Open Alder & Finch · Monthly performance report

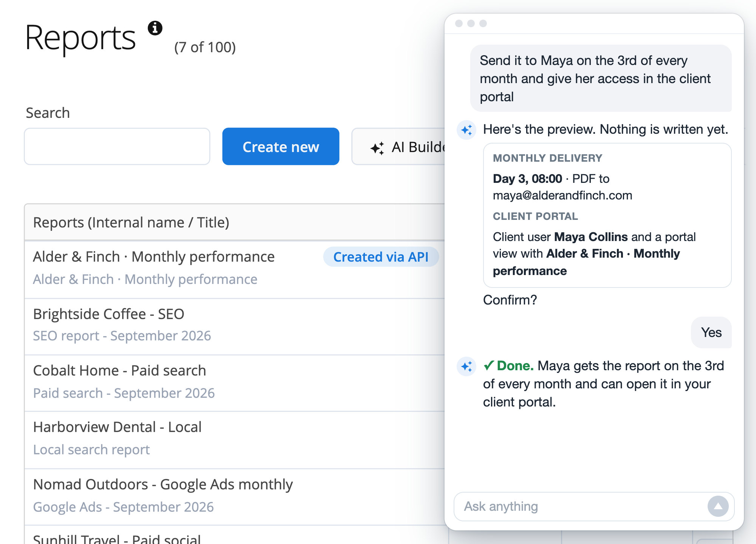154,257
